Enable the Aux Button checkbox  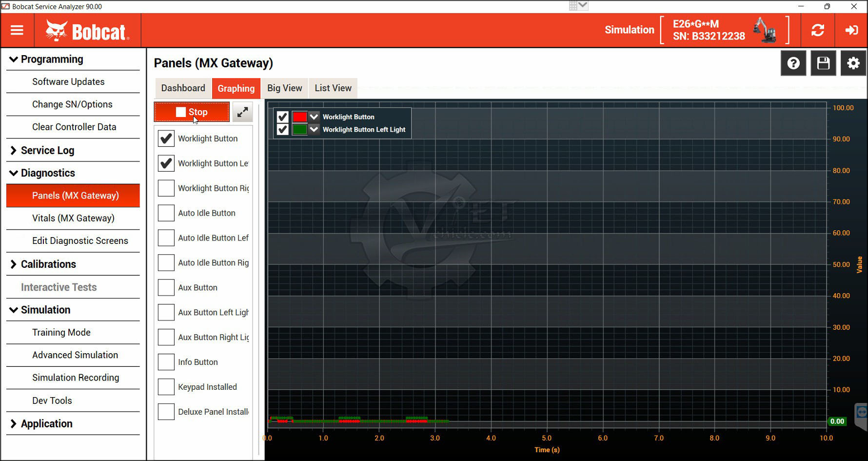(166, 288)
